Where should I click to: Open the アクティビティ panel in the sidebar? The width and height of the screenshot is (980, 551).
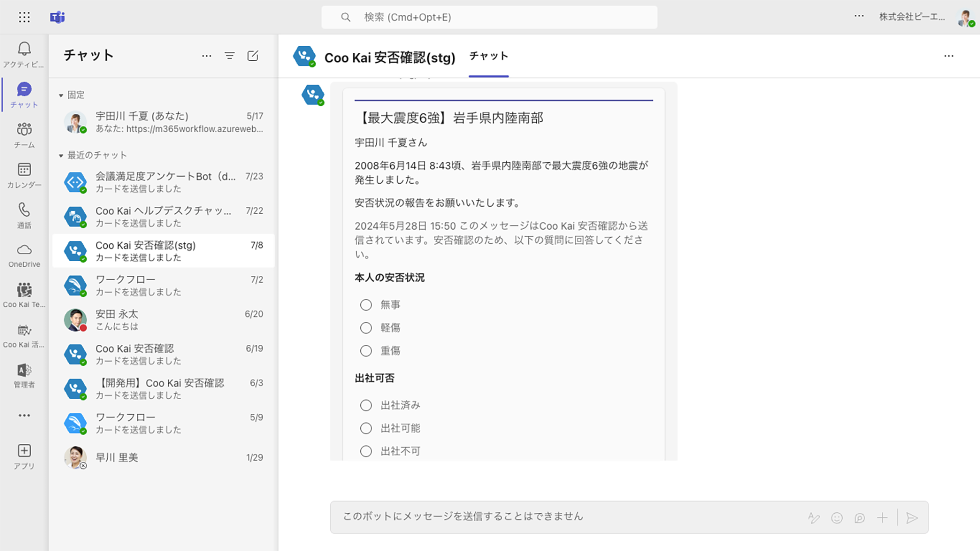point(23,53)
